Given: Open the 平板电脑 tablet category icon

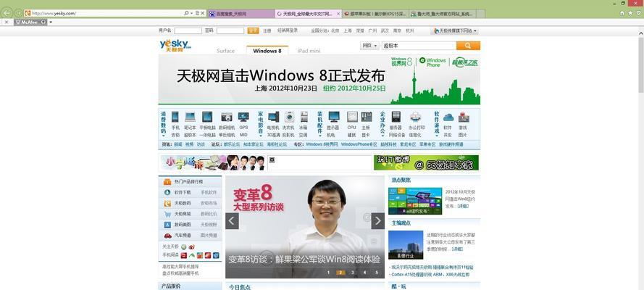Looking at the screenshot, I should [207, 117].
